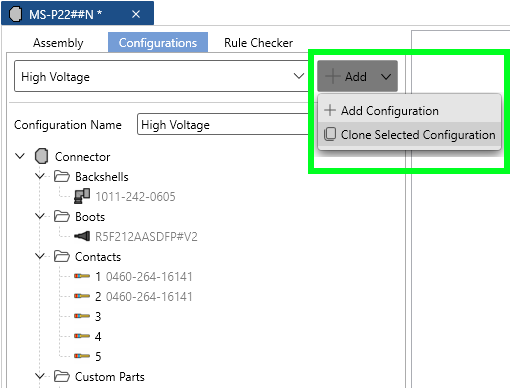Collapse the Boots folder
The height and width of the screenshot is (388, 510).
coord(40,216)
